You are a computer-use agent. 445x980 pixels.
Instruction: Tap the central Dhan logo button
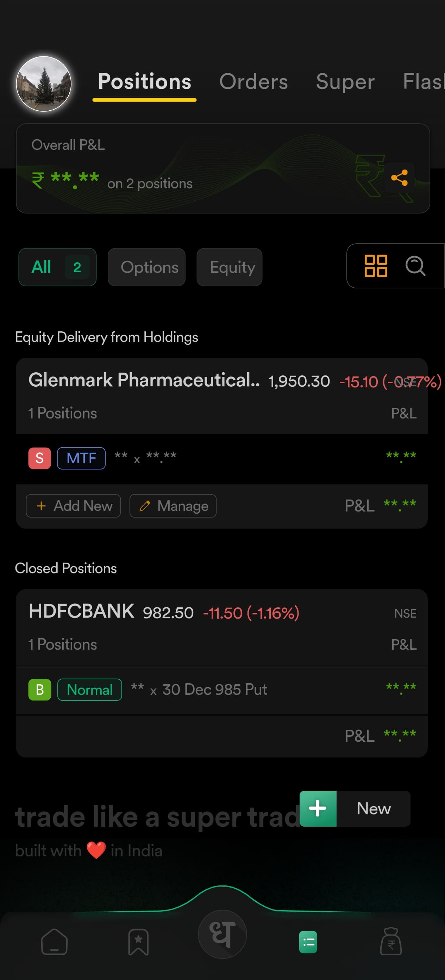click(222, 934)
